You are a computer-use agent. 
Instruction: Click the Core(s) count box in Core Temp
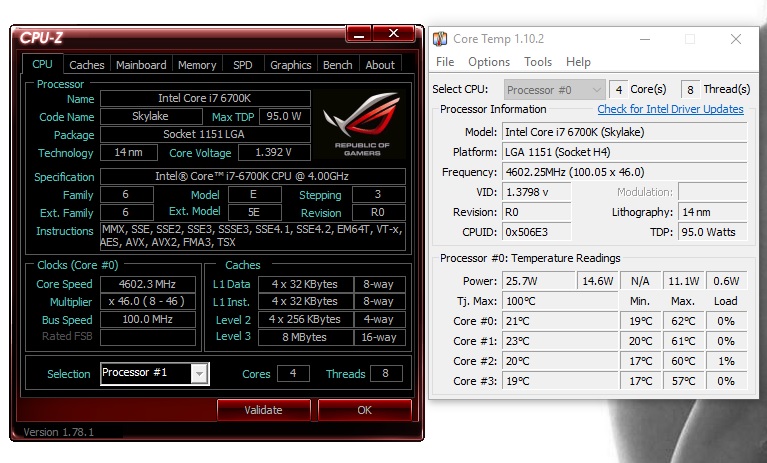[x=618, y=89]
